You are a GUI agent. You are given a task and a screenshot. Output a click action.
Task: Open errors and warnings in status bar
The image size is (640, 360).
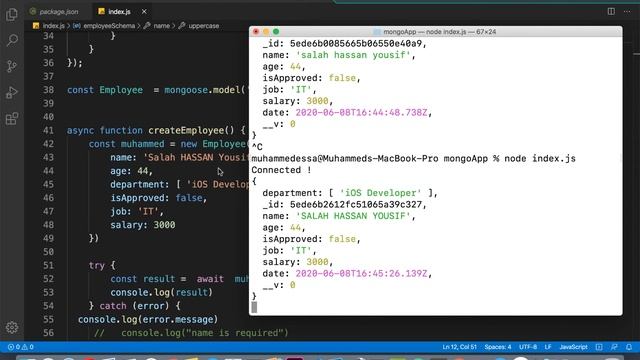click(20, 347)
